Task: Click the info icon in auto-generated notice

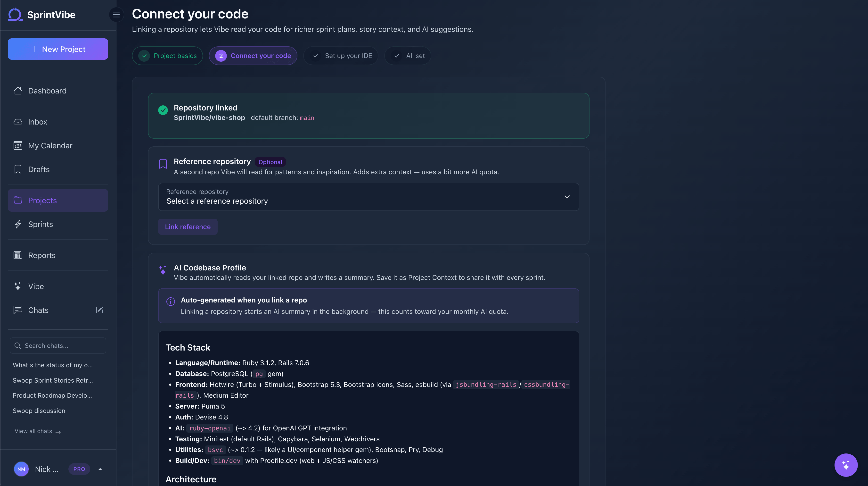Action: (x=171, y=302)
